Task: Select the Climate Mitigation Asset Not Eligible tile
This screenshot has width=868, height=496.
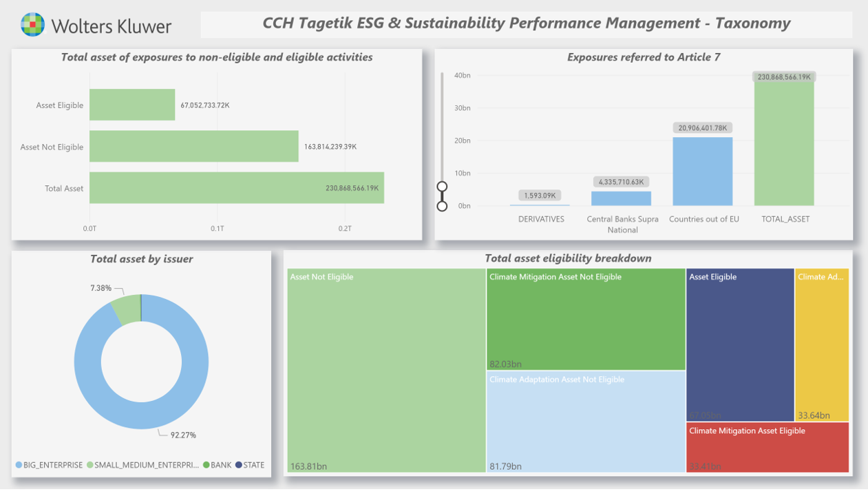Action: [x=586, y=319]
